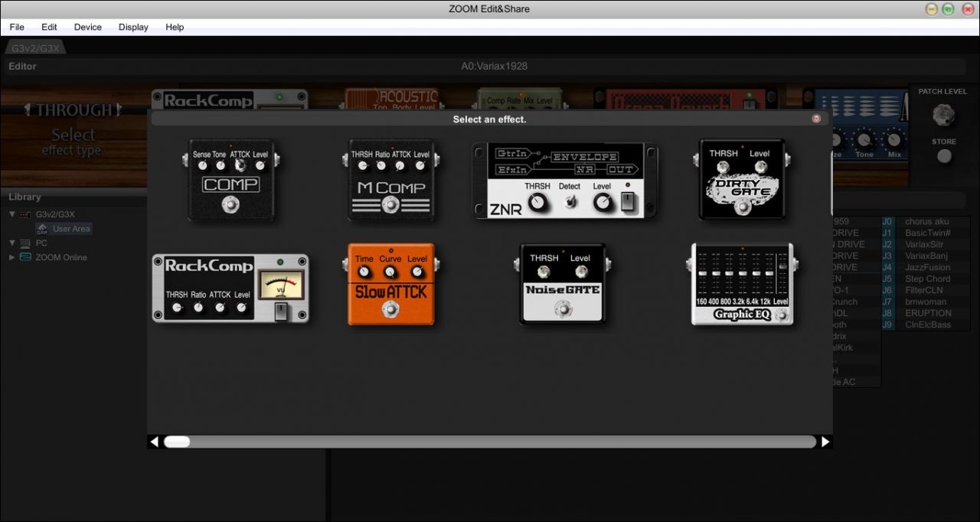Choose the M Comp pedal logo

pyautogui.click(x=391, y=188)
